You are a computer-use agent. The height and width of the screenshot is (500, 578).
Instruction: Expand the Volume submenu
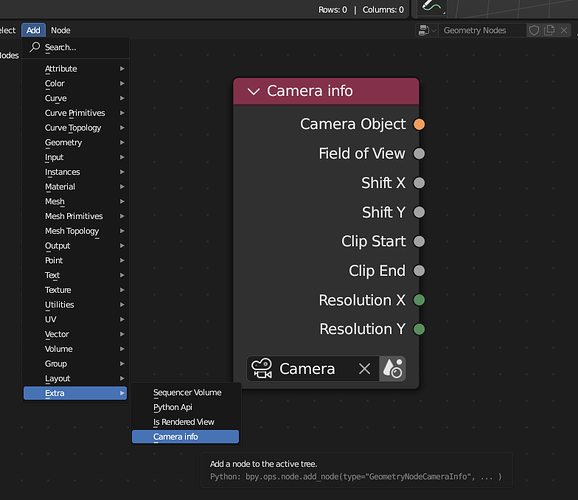coord(75,349)
